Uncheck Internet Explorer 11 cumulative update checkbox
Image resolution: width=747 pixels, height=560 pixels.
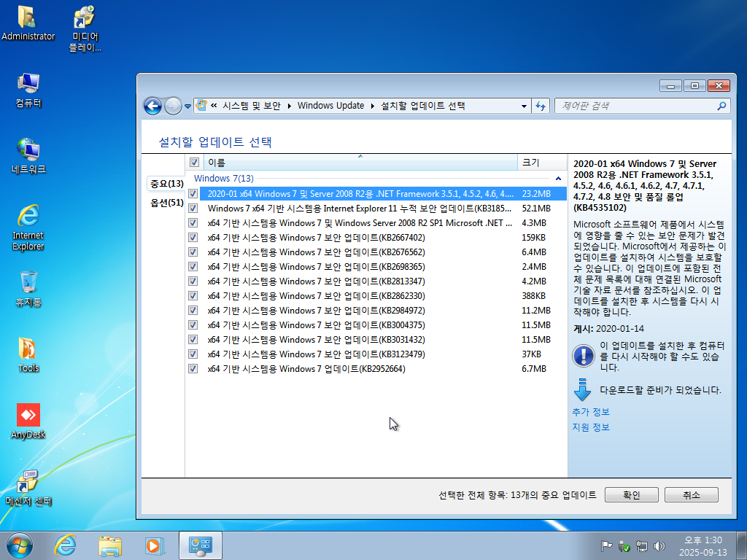coord(193,209)
